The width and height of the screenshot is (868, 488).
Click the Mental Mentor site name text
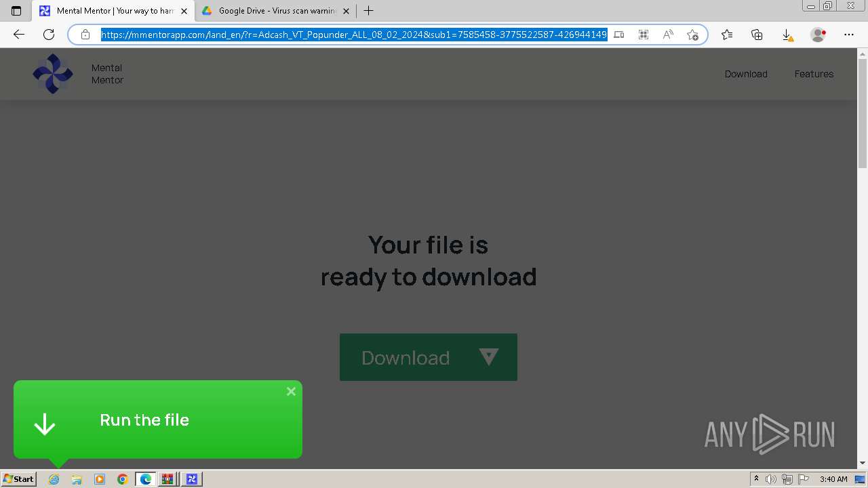point(107,74)
